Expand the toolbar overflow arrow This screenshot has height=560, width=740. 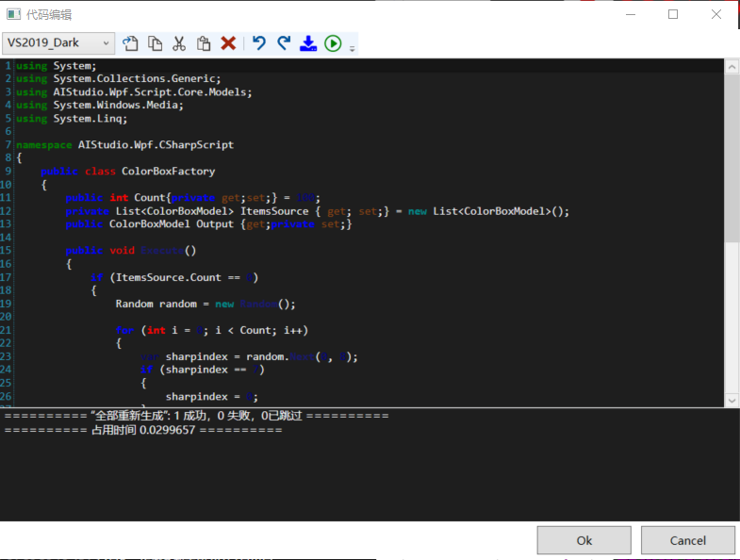[353, 47]
